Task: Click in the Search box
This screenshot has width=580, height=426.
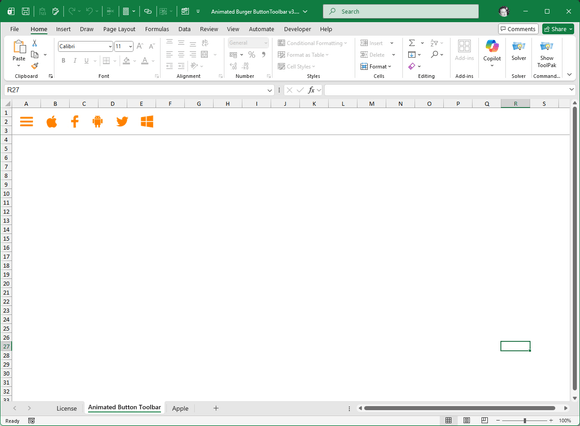Action: click(x=401, y=11)
